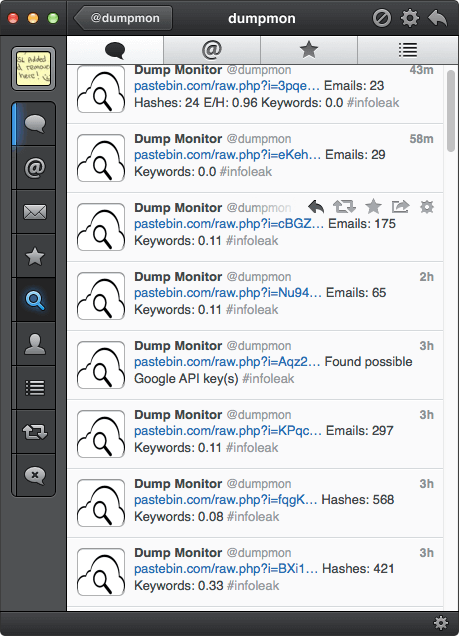Open settings gear in bottom status bar
The width and height of the screenshot is (459, 636).
441,623
